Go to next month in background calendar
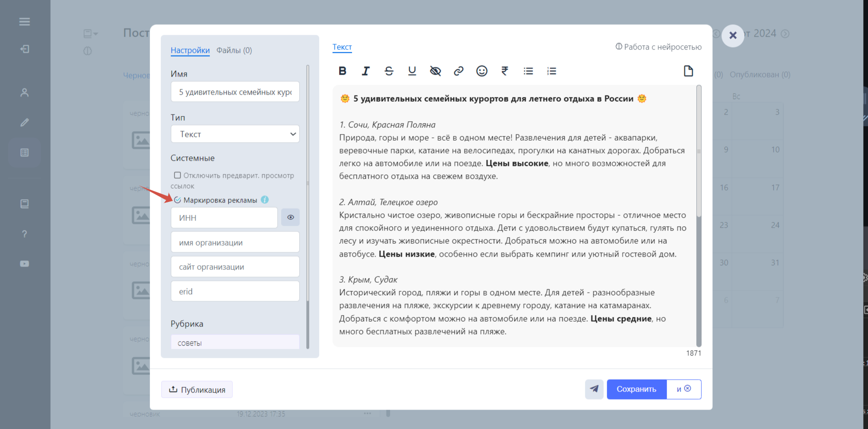 pyautogui.click(x=785, y=34)
